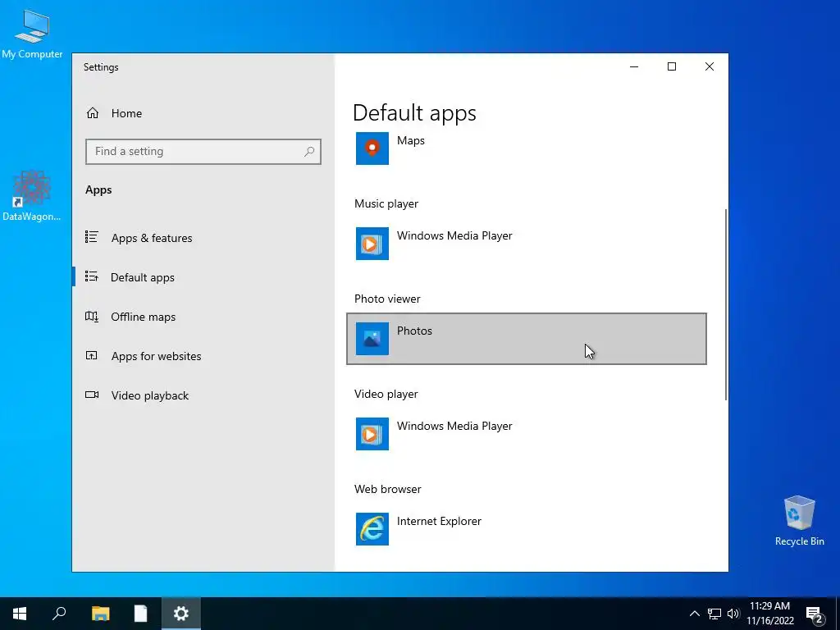840x630 pixels.
Task: Click the Default apps sidebar icon
Action: (92, 276)
